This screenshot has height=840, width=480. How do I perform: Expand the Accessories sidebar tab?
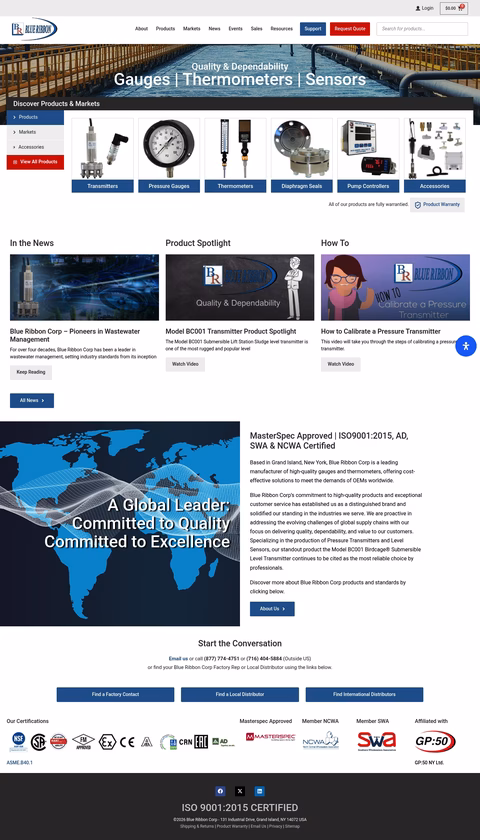pos(35,147)
